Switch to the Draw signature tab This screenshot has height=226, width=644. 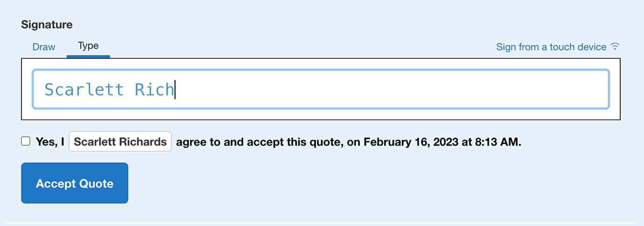point(44,47)
